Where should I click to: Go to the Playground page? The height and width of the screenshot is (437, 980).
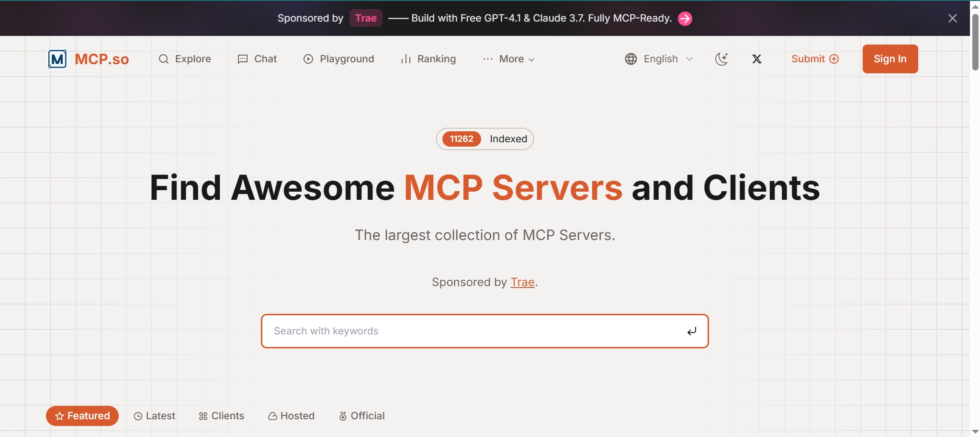(x=339, y=59)
